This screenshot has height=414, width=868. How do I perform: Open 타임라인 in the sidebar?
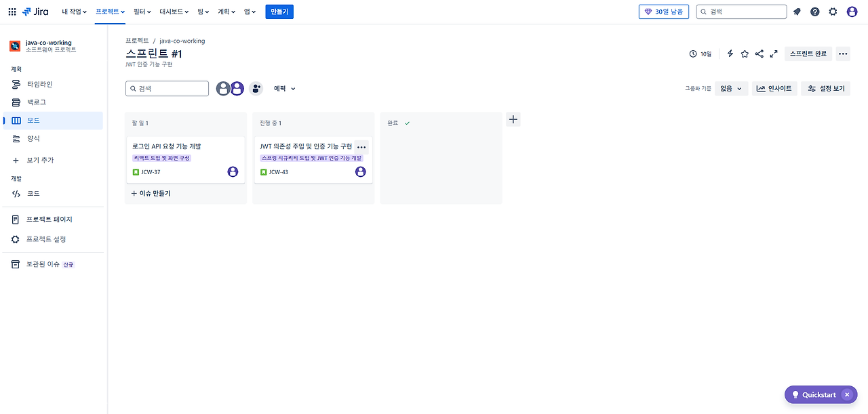(x=53, y=84)
